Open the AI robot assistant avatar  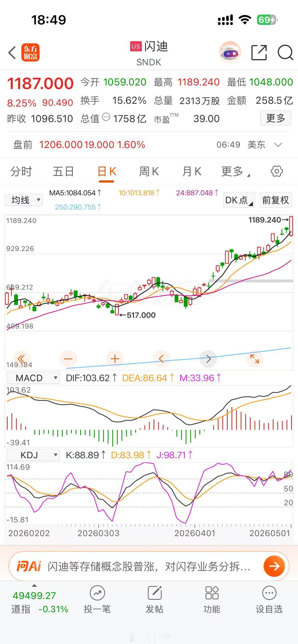point(230,52)
